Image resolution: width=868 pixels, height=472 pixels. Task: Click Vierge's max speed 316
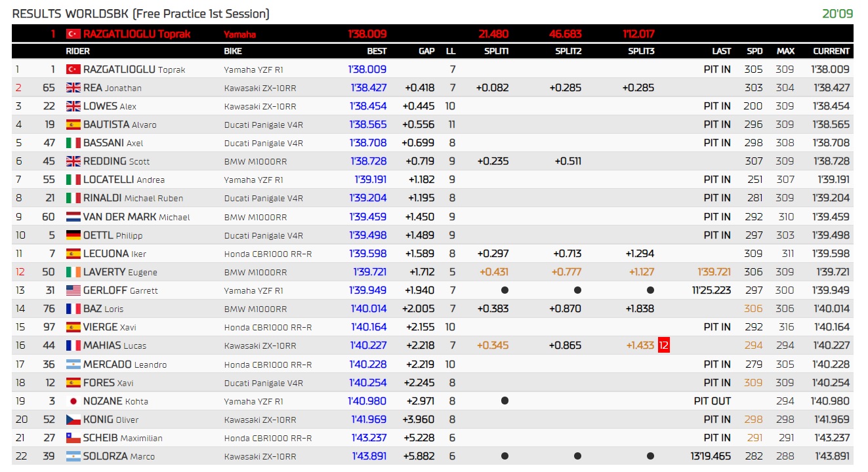785,327
